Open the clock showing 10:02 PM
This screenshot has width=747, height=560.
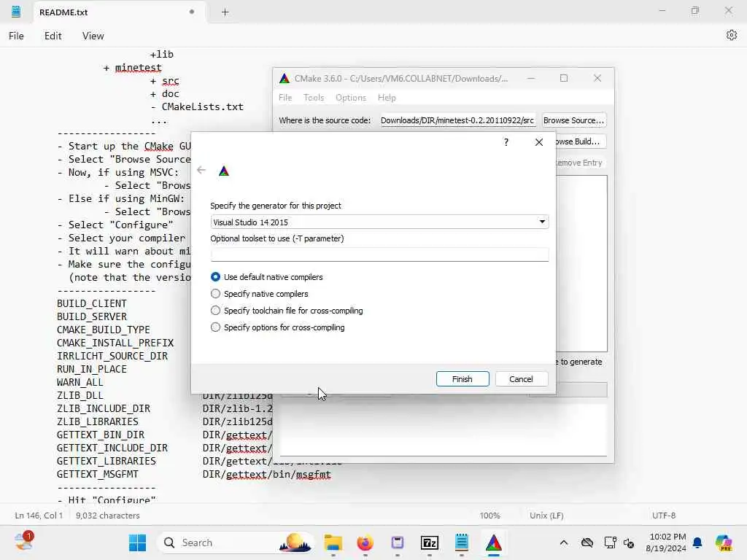[x=667, y=542]
